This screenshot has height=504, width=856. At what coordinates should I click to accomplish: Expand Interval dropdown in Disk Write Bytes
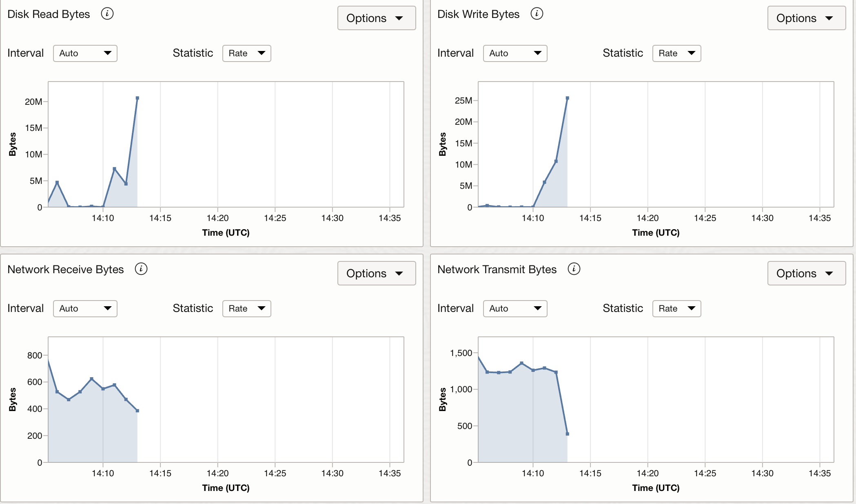(x=515, y=53)
